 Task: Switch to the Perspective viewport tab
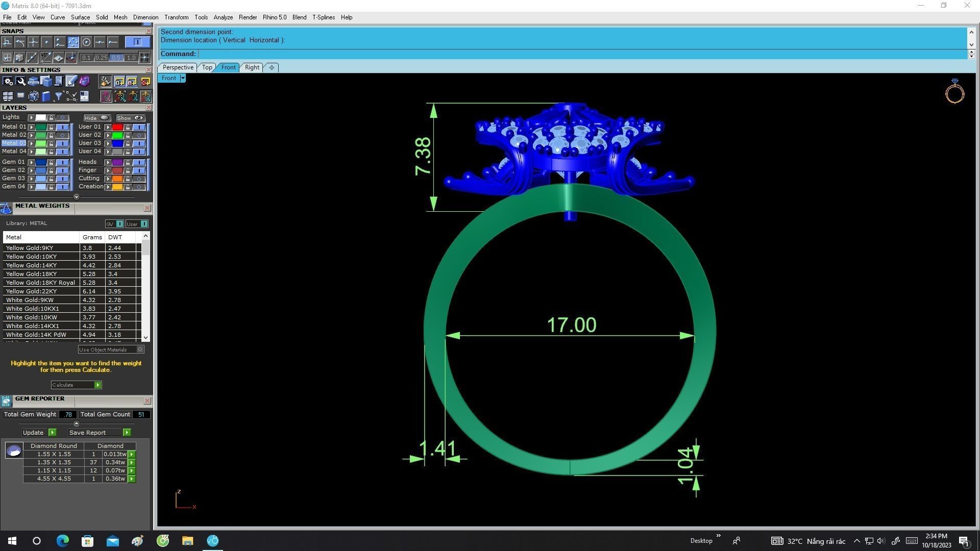tap(178, 67)
